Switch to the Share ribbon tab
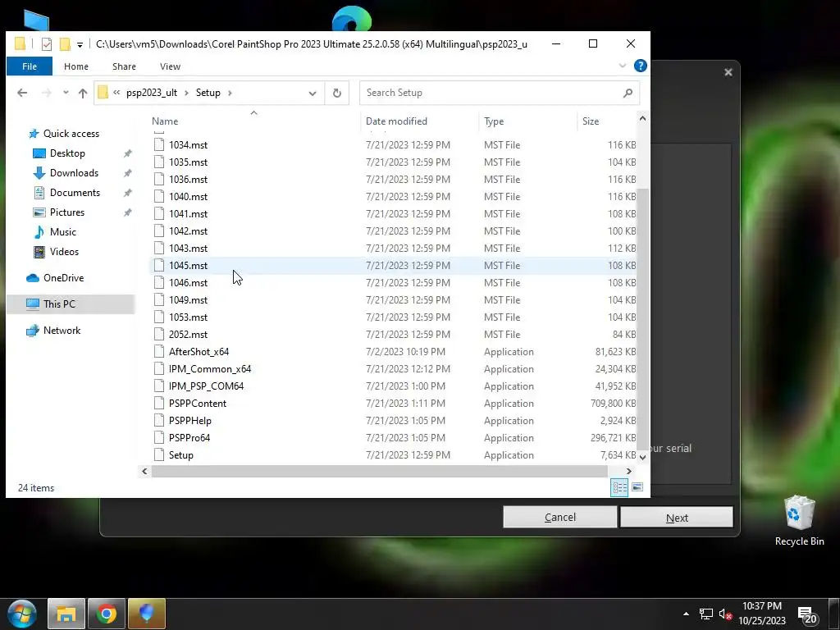Screen dimensions: 840x630 point(124,66)
